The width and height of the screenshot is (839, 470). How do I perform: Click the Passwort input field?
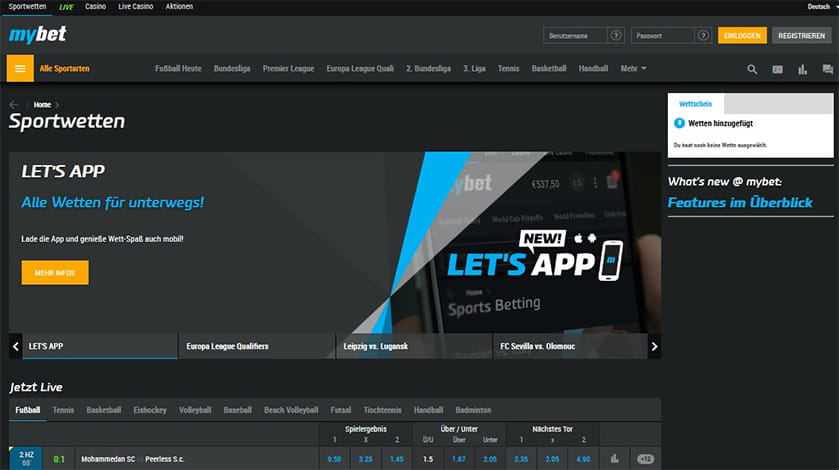(x=662, y=35)
